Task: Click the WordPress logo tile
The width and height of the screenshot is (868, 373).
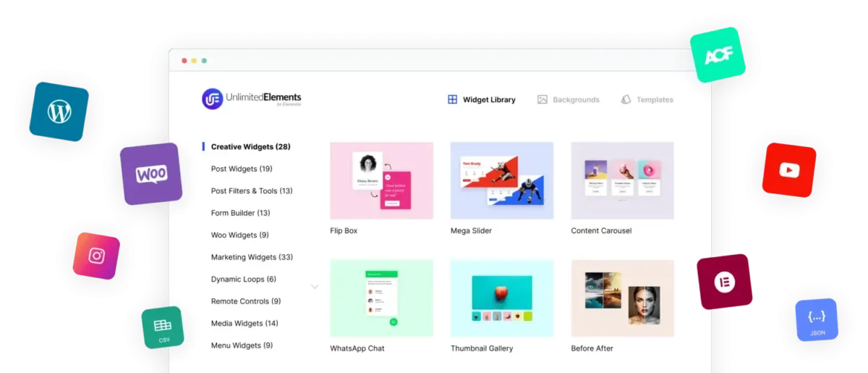Action: pos(59,112)
